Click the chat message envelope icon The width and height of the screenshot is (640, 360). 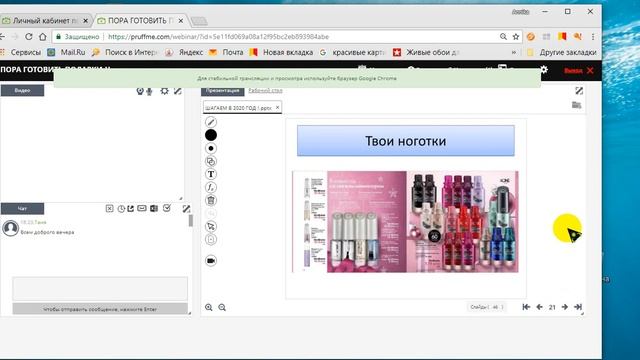[142, 208]
